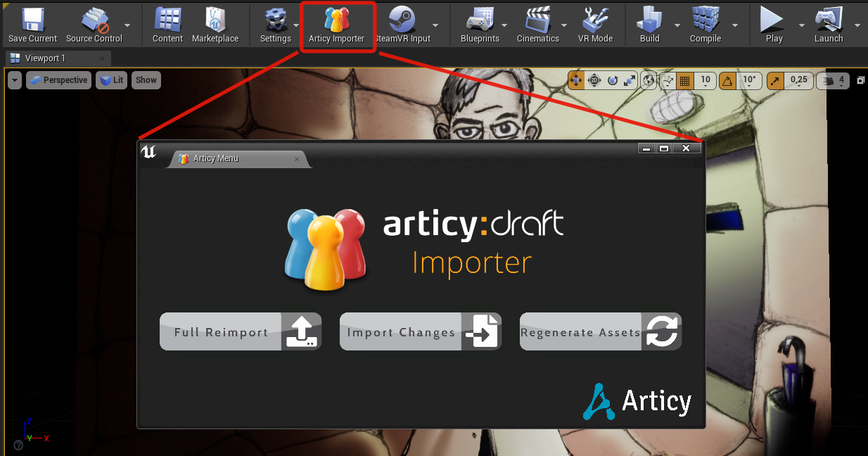Click the Blueprints toolbar icon
The width and height of the screenshot is (868, 456).
point(480,19)
